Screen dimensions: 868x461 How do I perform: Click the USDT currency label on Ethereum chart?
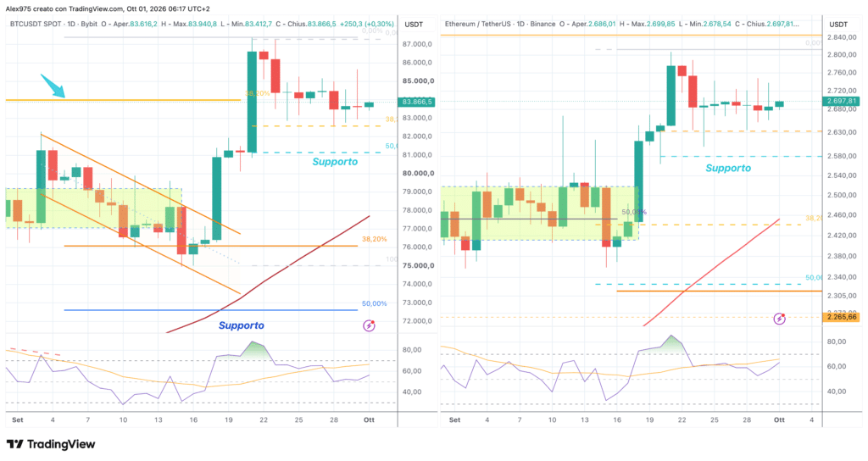pos(838,25)
